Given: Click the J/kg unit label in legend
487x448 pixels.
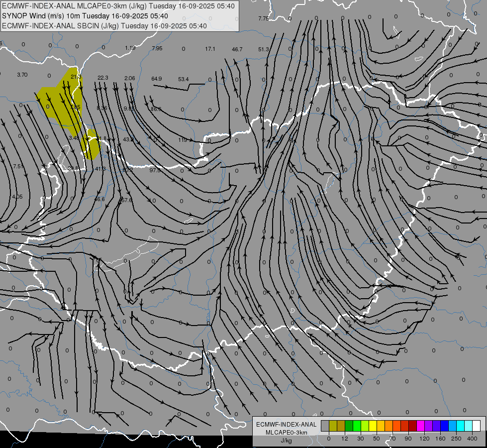Looking at the screenshot, I should [287, 441].
